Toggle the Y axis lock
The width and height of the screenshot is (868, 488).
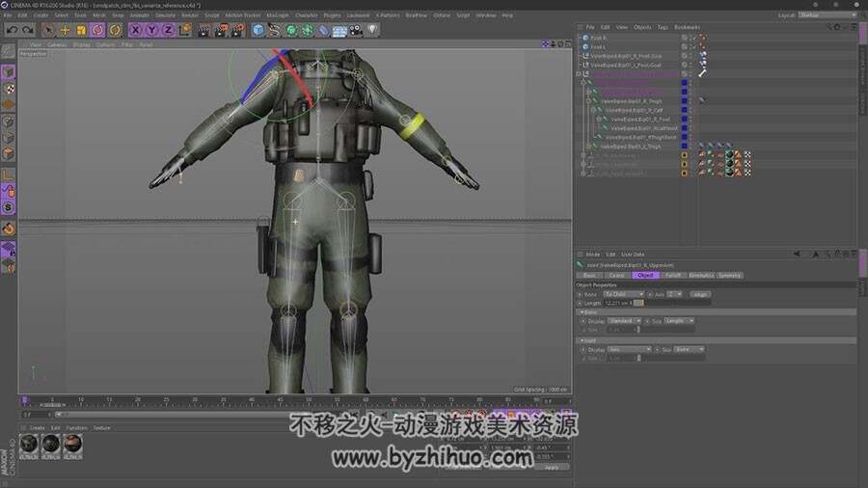151,30
